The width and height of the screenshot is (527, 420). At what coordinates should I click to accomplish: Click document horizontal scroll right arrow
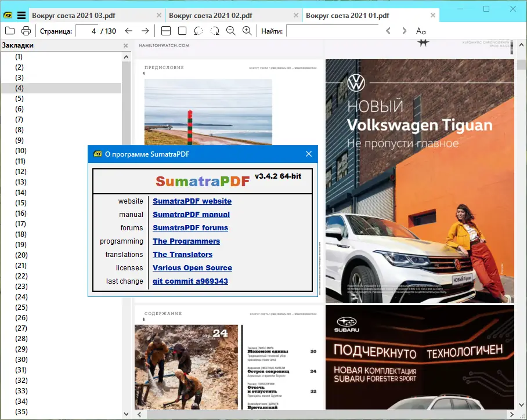511,414
